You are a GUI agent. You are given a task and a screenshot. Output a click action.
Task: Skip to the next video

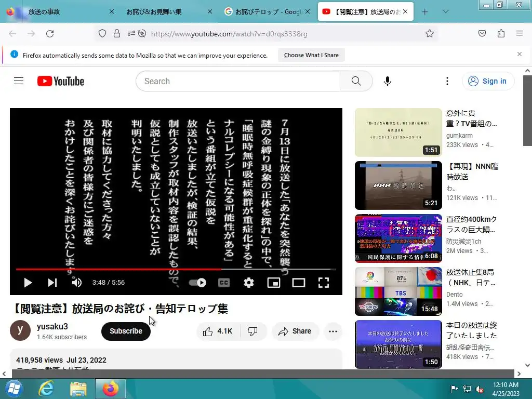[x=52, y=283]
